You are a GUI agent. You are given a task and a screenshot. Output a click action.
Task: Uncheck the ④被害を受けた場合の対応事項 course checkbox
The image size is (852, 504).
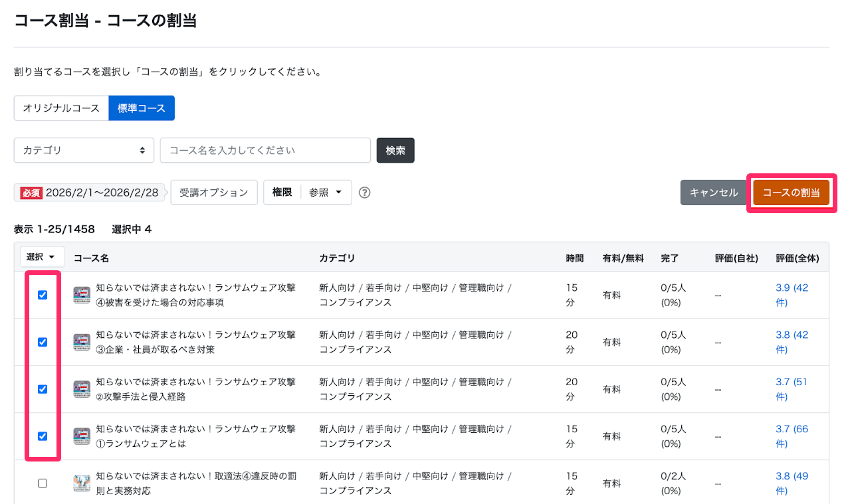click(x=43, y=295)
